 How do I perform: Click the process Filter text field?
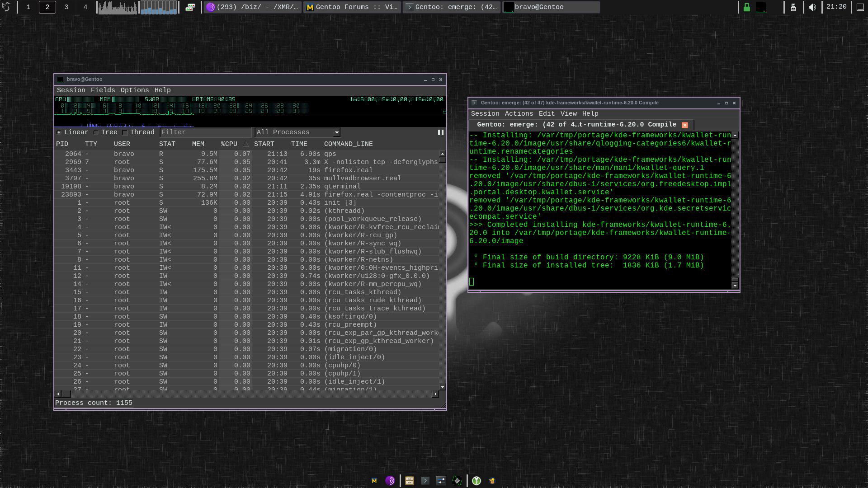coord(205,132)
